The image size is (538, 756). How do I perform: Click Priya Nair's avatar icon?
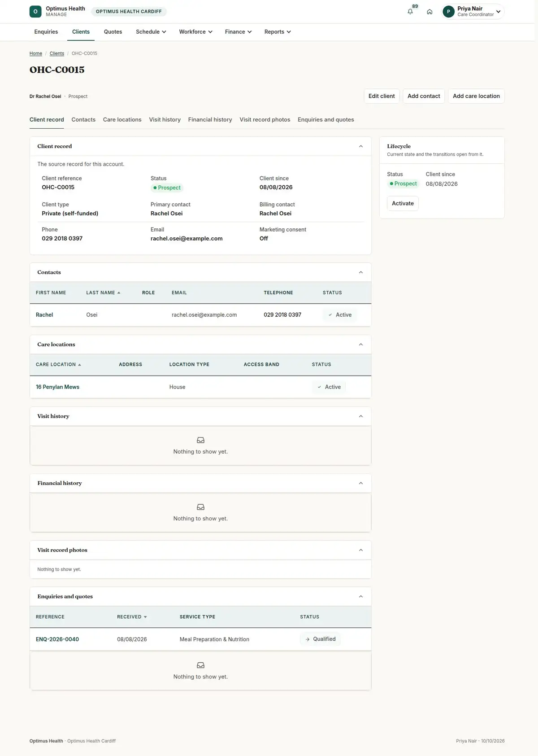448,12
